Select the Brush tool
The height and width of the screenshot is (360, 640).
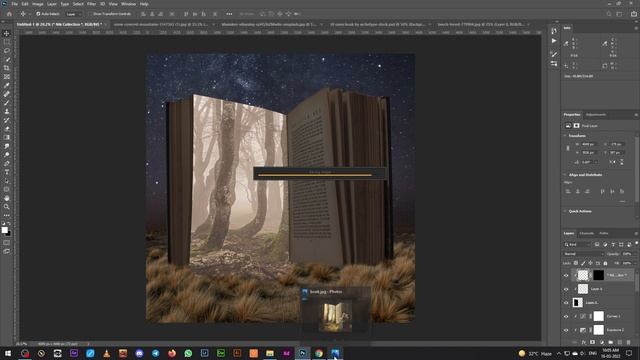[x=7, y=102]
